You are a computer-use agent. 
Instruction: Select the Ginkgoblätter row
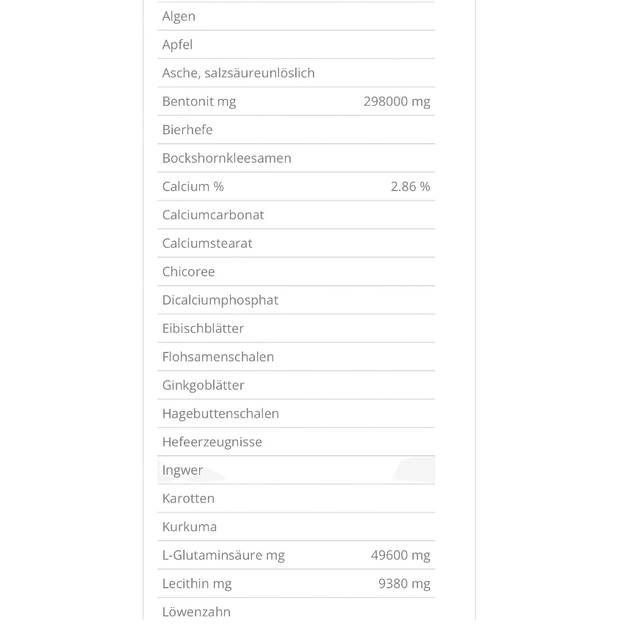click(203, 385)
